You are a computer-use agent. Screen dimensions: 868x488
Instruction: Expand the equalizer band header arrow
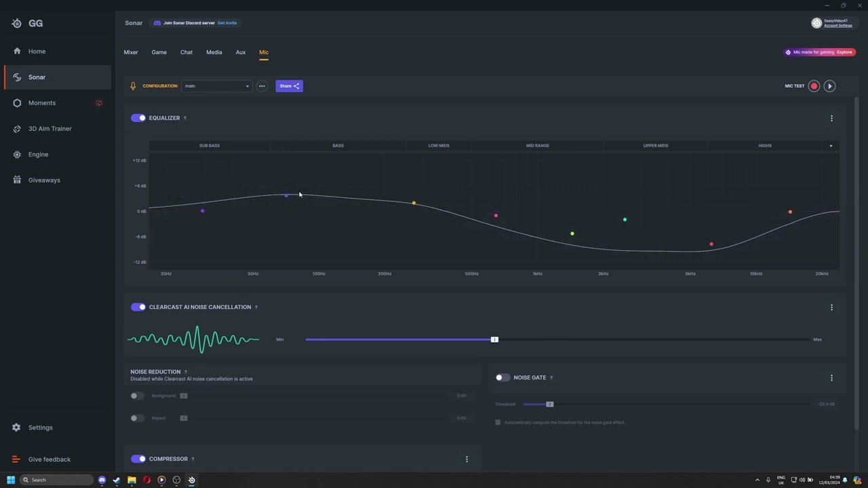[x=831, y=146]
